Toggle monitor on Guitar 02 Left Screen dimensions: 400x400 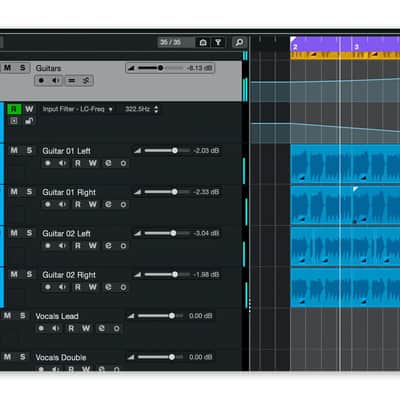[62, 246]
